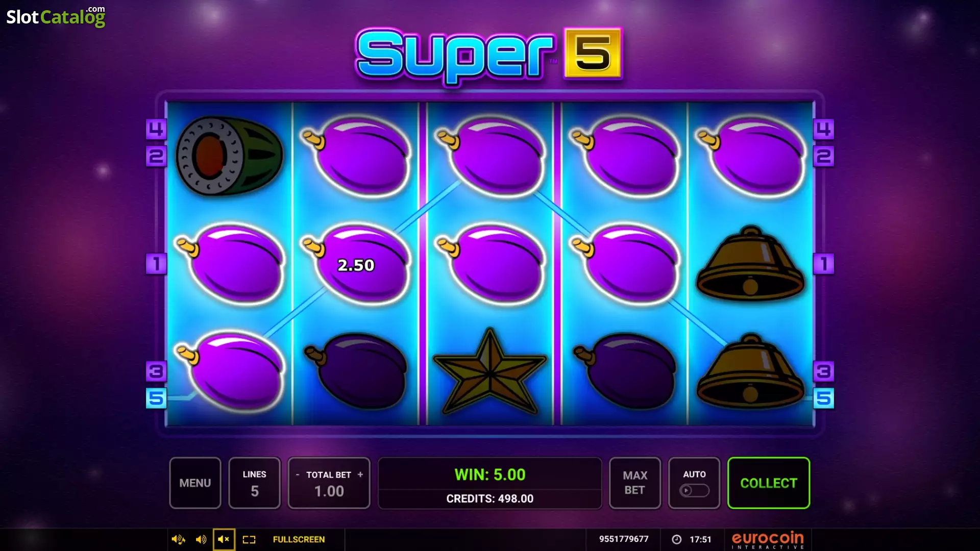Increase total bet with plus sign

click(360, 474)
